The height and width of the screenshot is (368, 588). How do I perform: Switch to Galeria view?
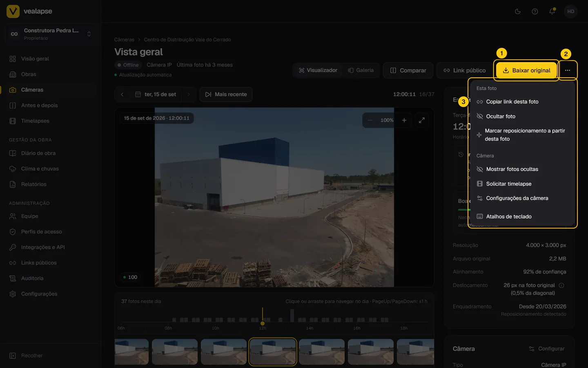pos(361,70)
